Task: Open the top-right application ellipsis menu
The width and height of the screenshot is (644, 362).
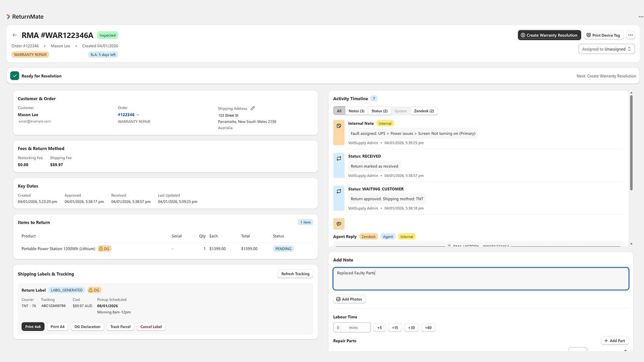Action: point(640,17)
